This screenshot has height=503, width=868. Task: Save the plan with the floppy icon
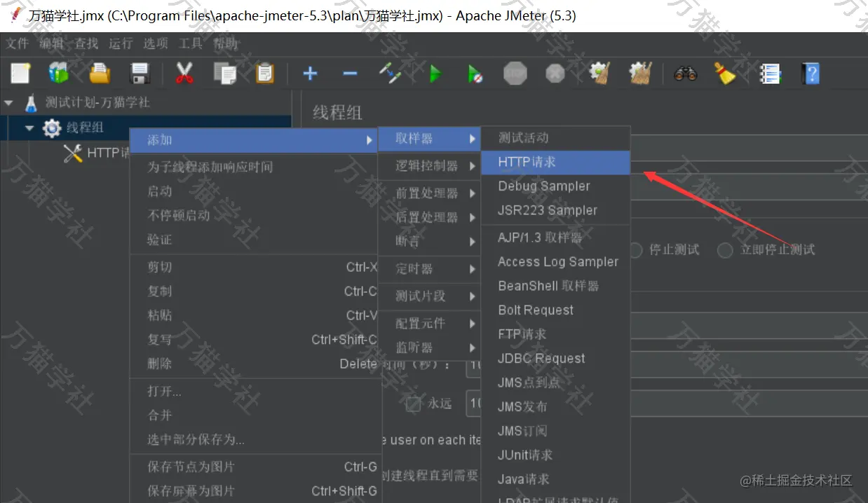point(140,74)
